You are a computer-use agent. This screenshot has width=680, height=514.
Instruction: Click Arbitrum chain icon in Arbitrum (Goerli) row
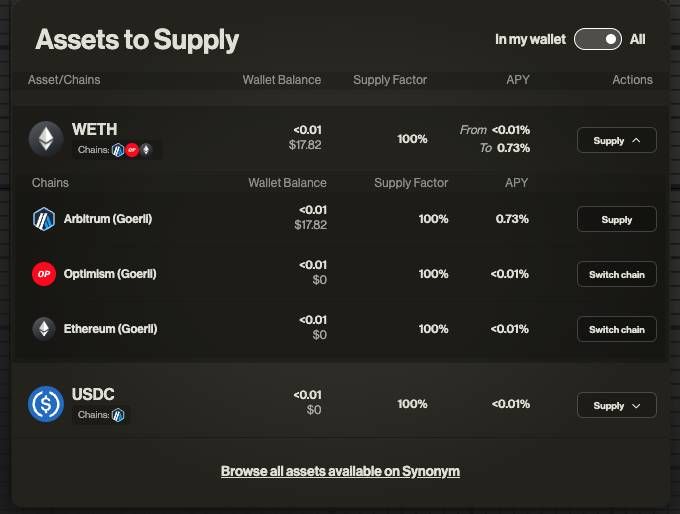[44, 219]
